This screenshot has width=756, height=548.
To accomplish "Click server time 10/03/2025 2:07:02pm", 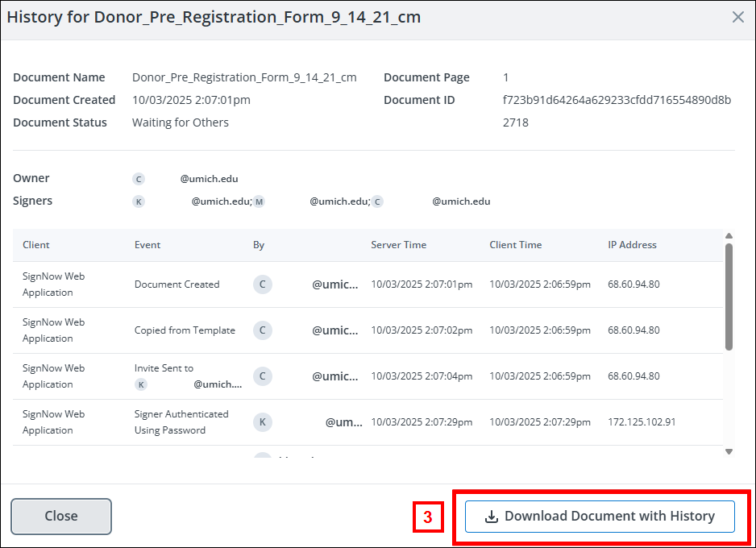I will pos(422,330).
